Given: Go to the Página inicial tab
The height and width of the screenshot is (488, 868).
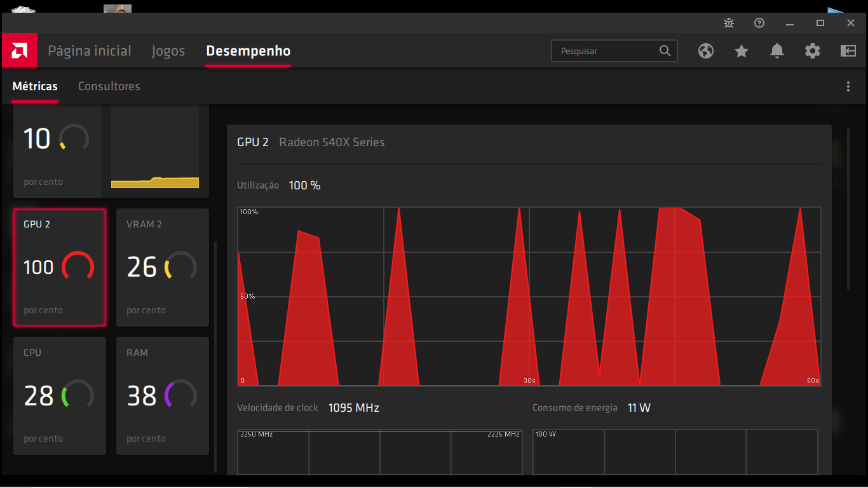Looking at the screenshot, I should click(90, 51).
